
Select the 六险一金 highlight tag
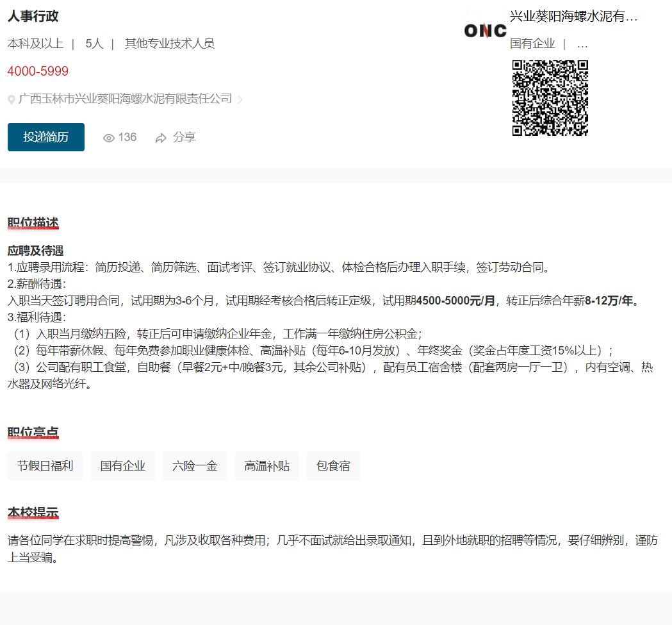(195, 466)
